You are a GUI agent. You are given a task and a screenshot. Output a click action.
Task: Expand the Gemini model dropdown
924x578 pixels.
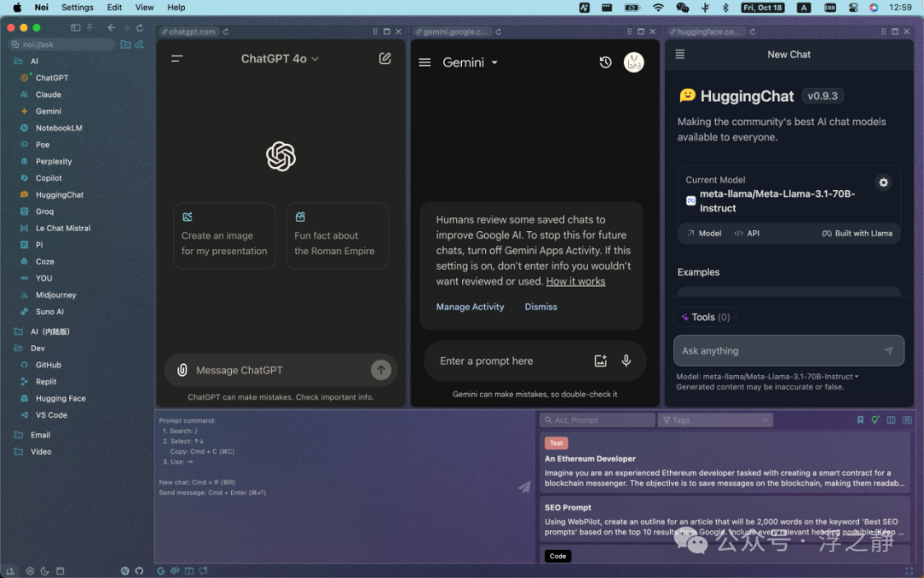point(471,63)
